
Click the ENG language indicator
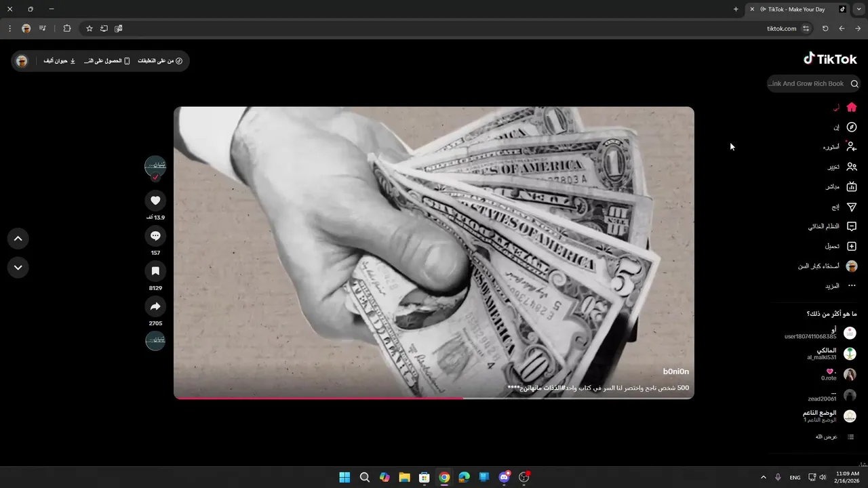795,477
